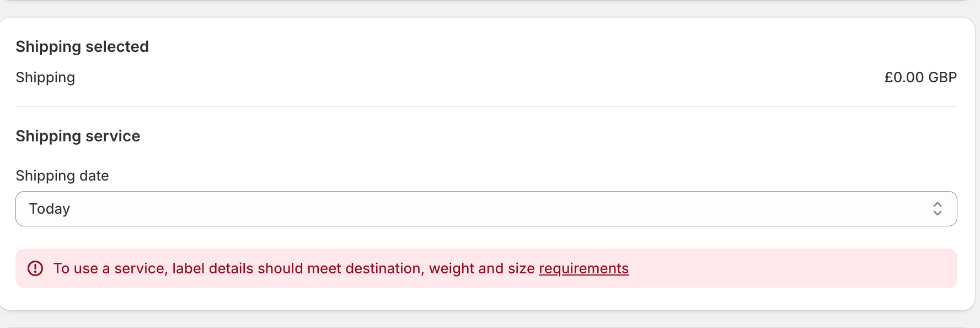Open the Shipping date dropdown
980x328 pixels.
485,209
